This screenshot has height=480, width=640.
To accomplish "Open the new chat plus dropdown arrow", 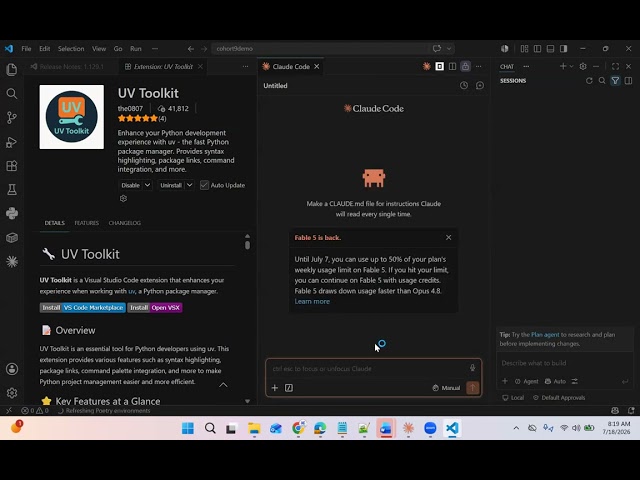I will tap(571, 66).
